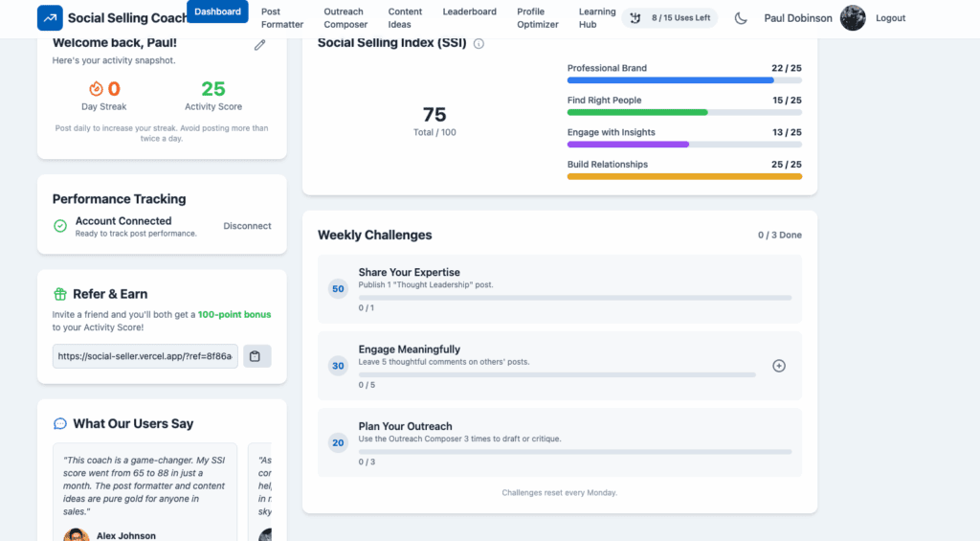Log out using the Logout link
The height and width of the screenshot is (541, 980).
click(890, 18)
